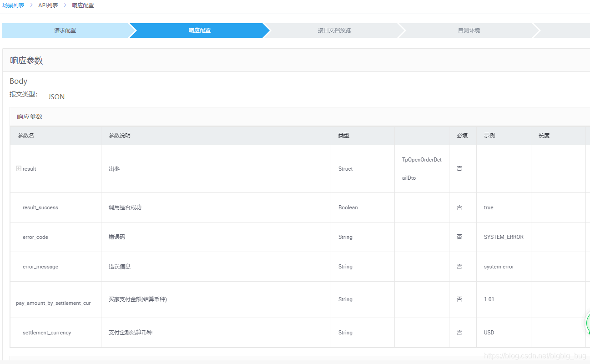
Task: Select pay_amount_by_settlement_cur parameter name
Action: [x=53, y=303]
